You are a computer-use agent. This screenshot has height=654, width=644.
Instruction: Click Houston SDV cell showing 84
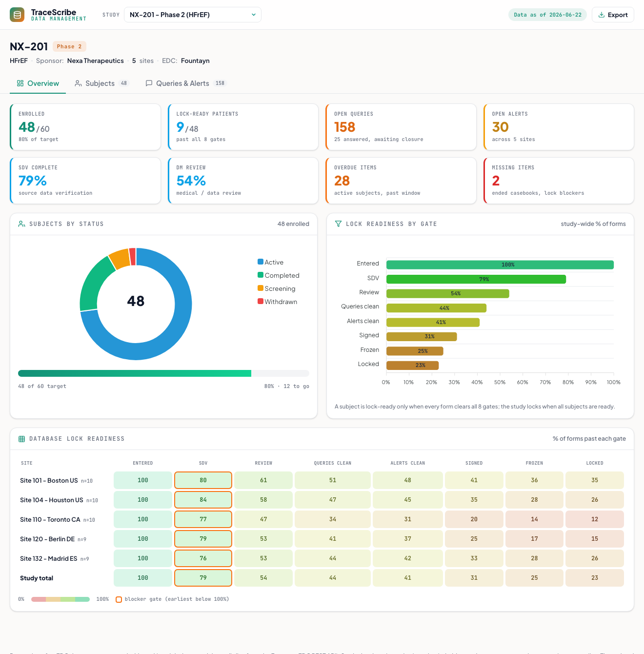tap(203, 500)
